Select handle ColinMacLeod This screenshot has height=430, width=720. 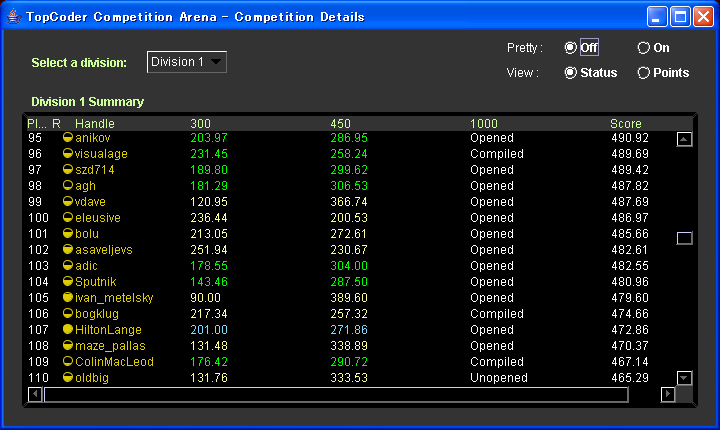pos(114,362)
